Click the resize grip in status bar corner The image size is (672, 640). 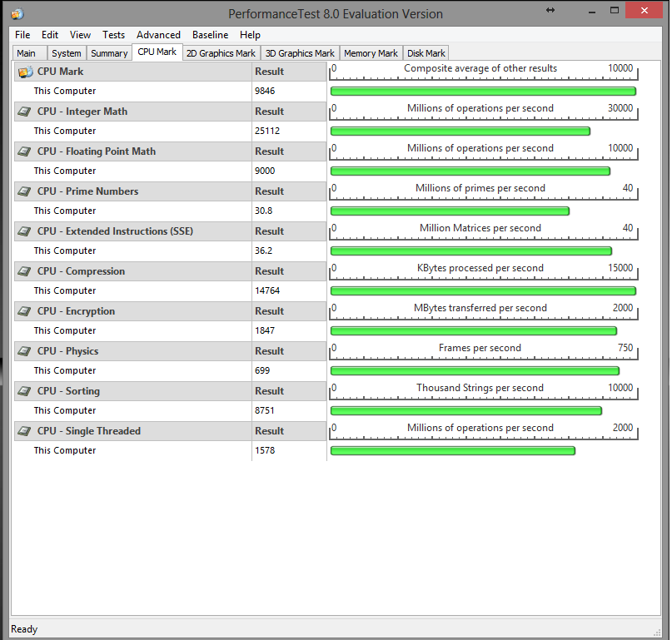click(x=657, y=633)
